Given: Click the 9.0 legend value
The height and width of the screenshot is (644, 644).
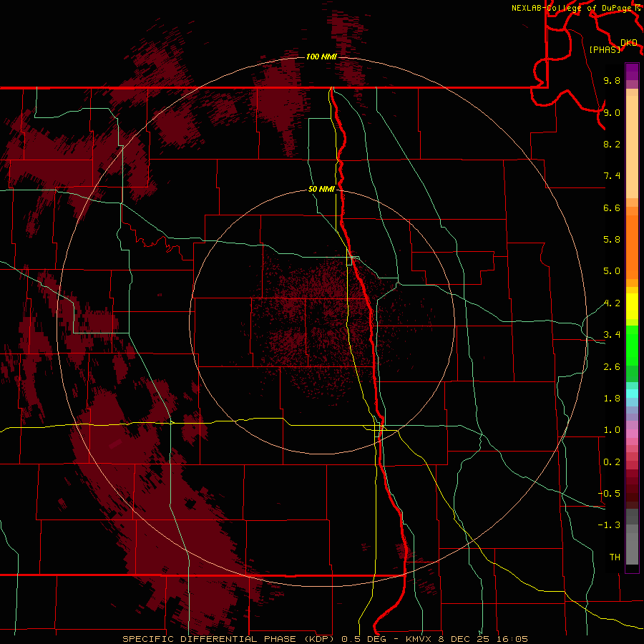Looking at the screenshot, I should (612, 112).
